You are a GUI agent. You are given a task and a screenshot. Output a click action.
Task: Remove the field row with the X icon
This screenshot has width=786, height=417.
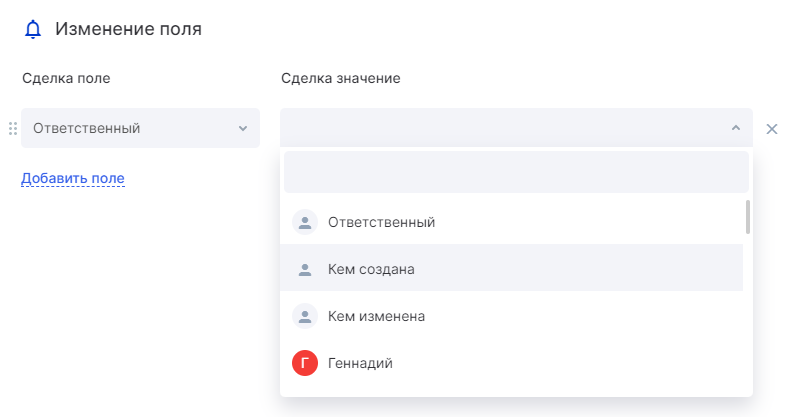click(x=771, y=128)
